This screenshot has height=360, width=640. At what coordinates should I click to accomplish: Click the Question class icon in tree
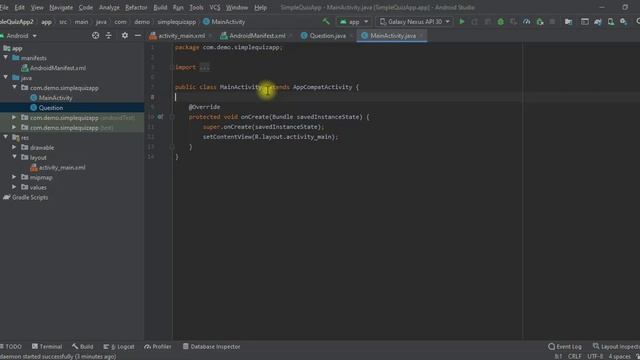34,108
